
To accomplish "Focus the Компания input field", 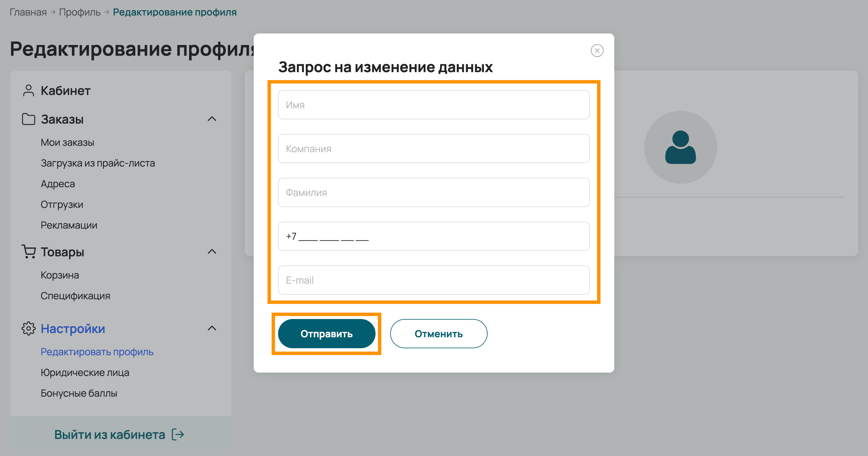I will pyautogui.click(x=434, y=149).
